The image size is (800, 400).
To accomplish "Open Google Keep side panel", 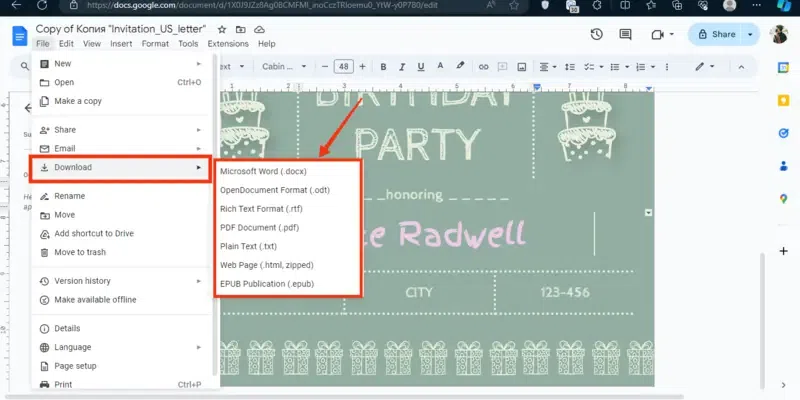I will [783, 101].
